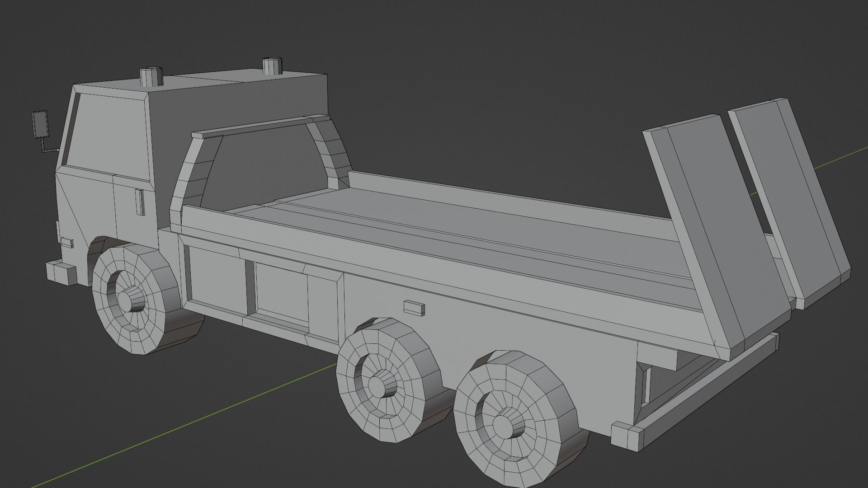
Task: Select the rear roof cylinder on cab
Action: [272, 66]
